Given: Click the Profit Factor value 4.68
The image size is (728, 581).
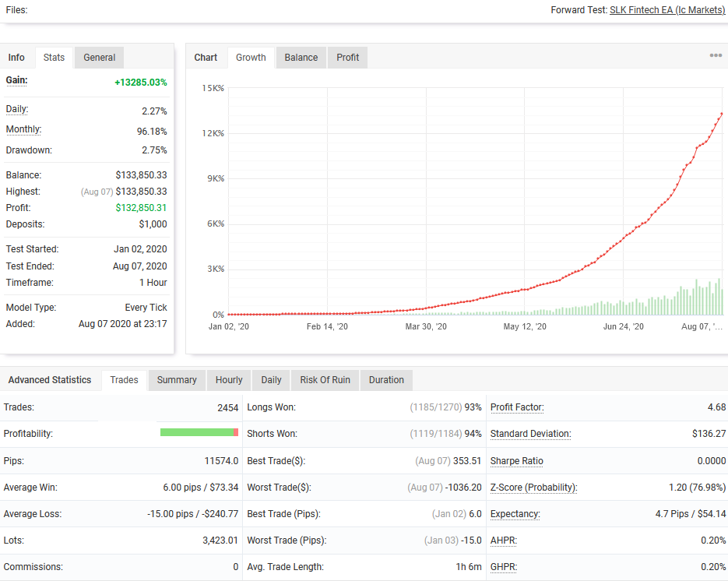Looking at the screenshot, I should click(716, 407).
